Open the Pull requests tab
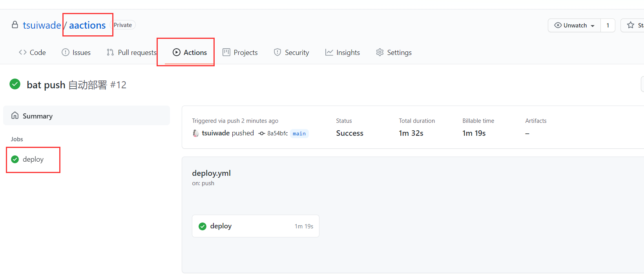 (132, 52)
